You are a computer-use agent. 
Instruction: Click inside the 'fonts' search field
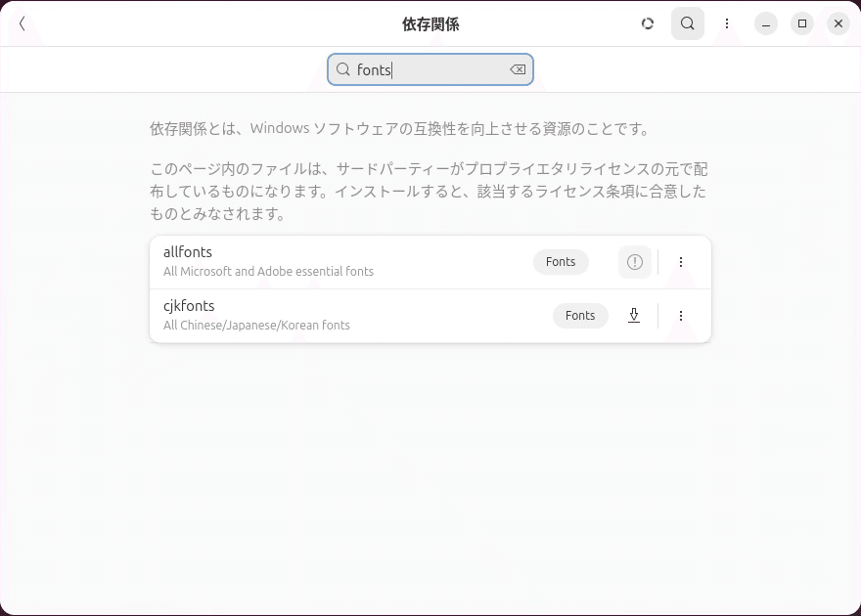coord(430,69)
